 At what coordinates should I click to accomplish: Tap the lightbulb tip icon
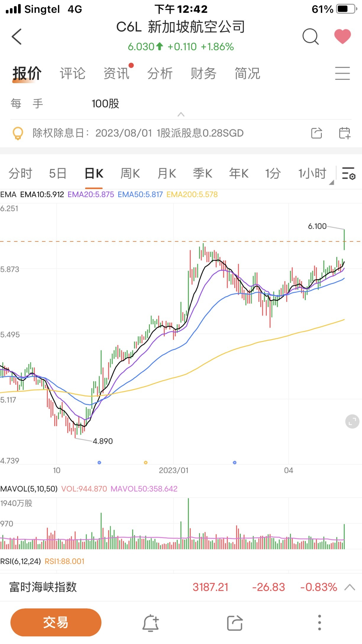[x=18, y=133]
